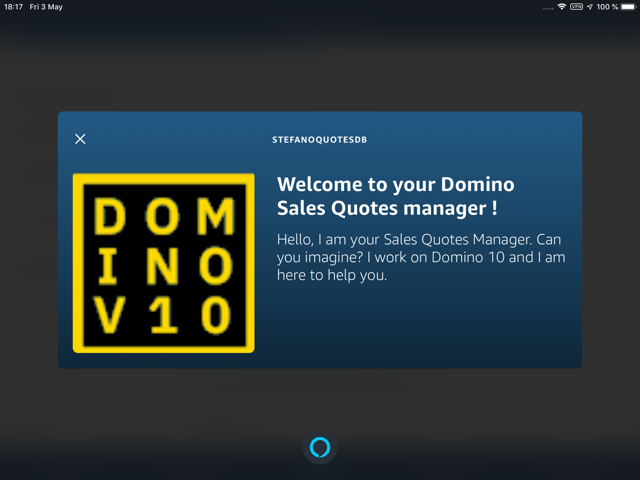Select the STEFANOQUOTESDB card title
640x480 pixels.
320,140
